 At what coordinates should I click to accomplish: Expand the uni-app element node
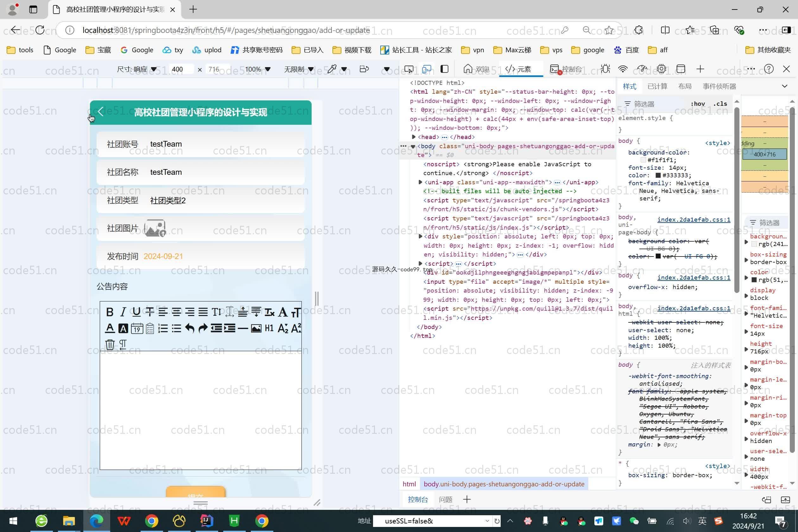420,182
